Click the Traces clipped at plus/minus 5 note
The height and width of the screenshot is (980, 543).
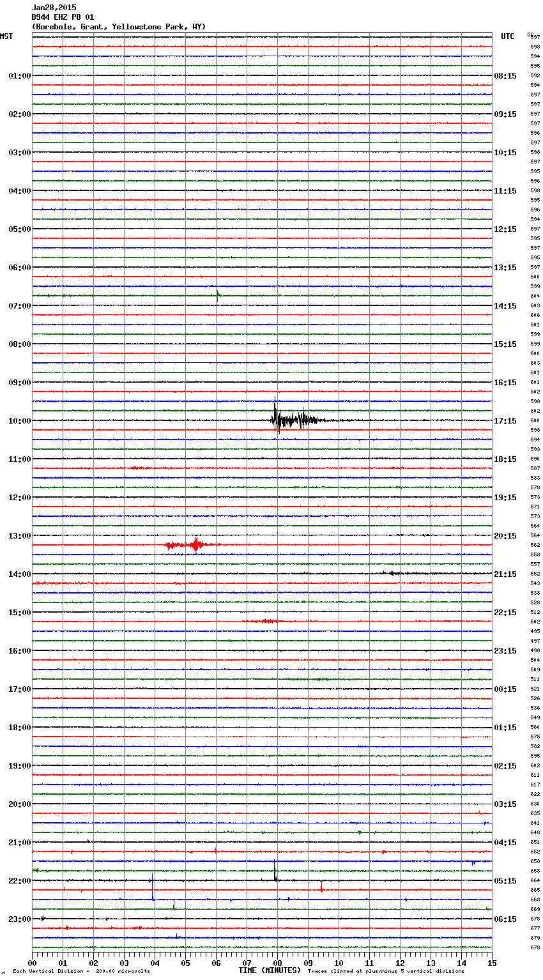coord(386,971)
